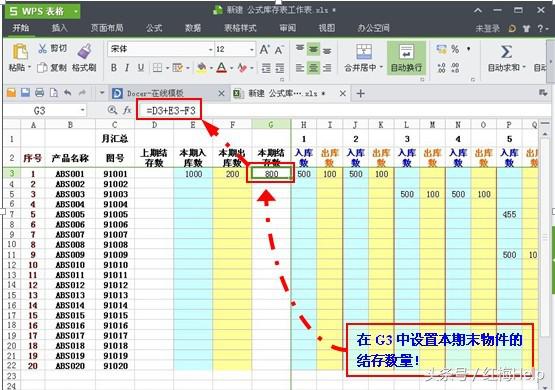Open the 插入 (Insert) ribbon tab
Image resolution: width=555 pixels, height=390 pixels.
pos(59,28)
